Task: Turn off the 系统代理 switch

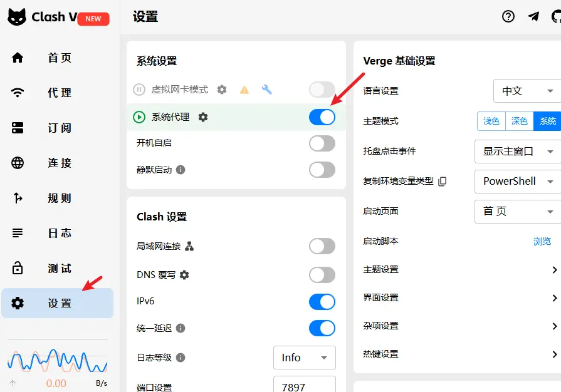Action: (x=322, y=117)
